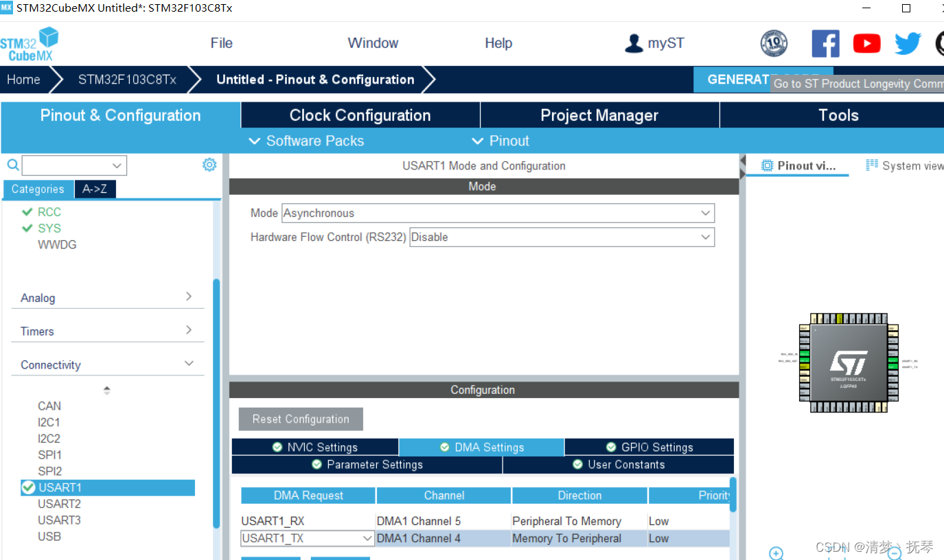The image size is (944, 560).
Task: Click the STM32F103C8Tx breadcrumb
Action: click(x=127, y=80)
